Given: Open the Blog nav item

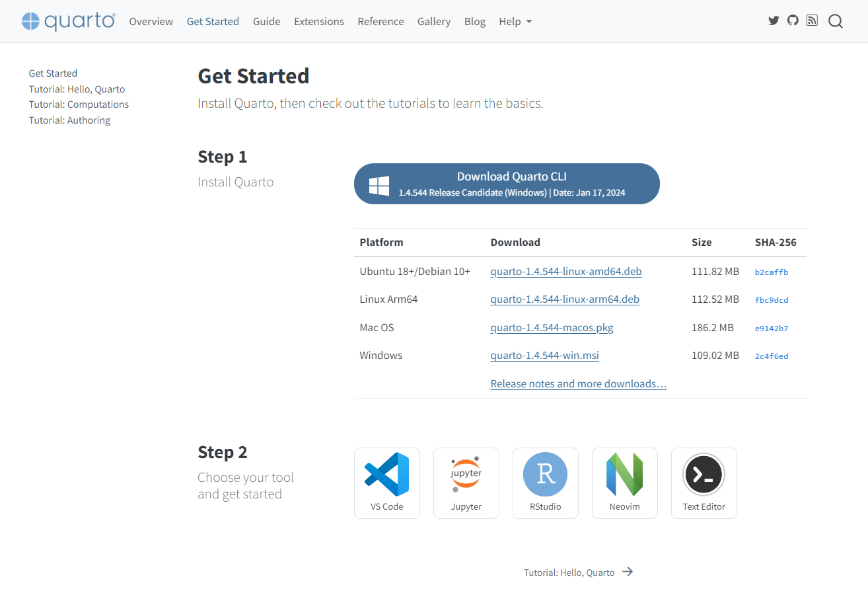Looking at the screenshot, I should 475,21.
